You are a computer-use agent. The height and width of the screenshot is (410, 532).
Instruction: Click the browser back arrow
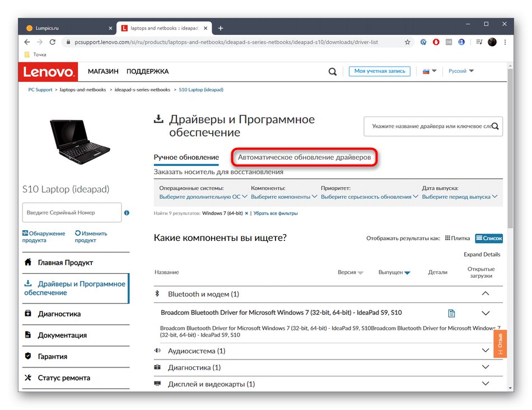coord(27,42)
